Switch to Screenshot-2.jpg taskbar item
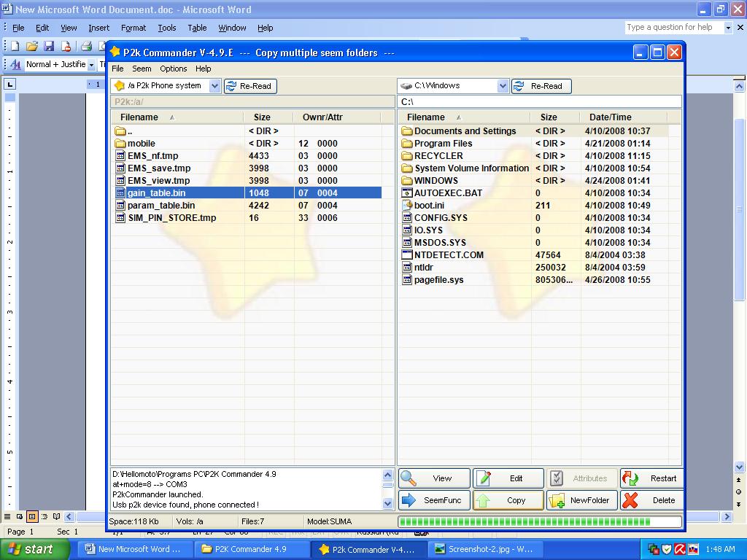The image size is (747, 560). pos(486,550)
